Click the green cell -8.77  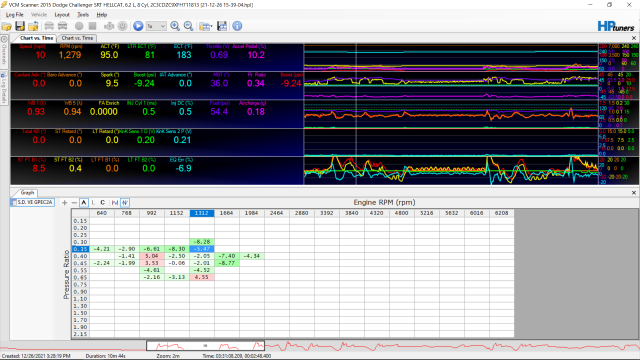click(x=227, y=263)
